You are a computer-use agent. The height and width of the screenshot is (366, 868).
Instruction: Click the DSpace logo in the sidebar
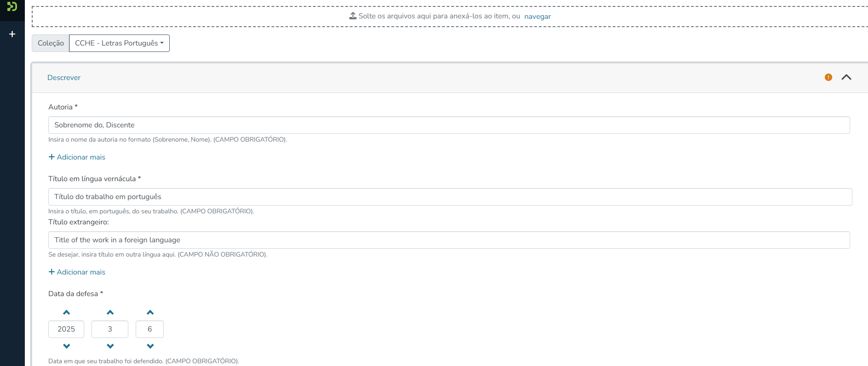(x=12, y=6)
